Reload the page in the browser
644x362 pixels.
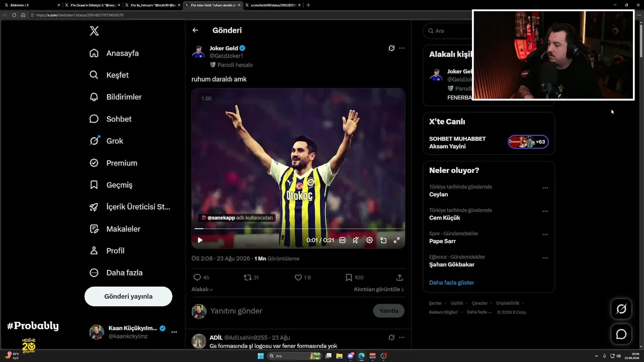click(x=14, y=15)
